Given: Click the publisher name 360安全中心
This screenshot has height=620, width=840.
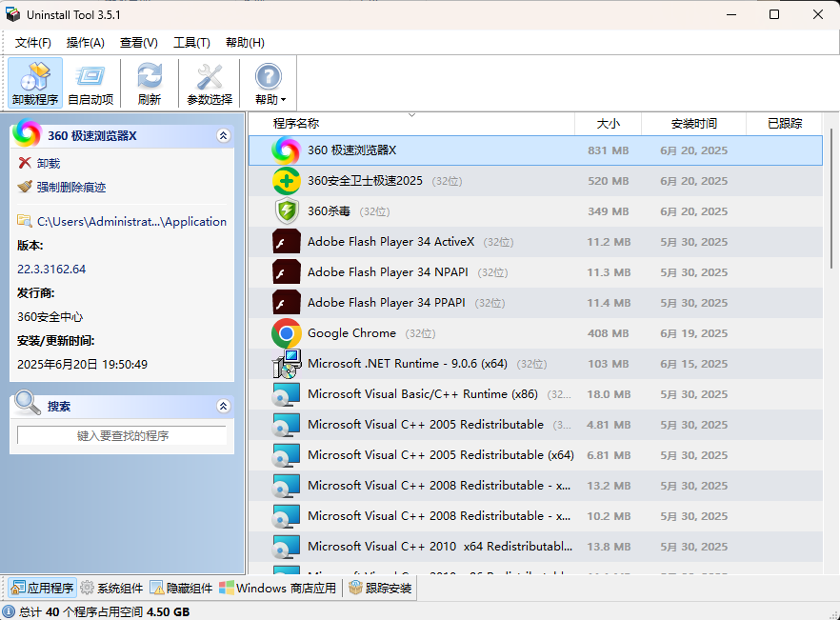Looking at the screenshot, I should point(50,317).
